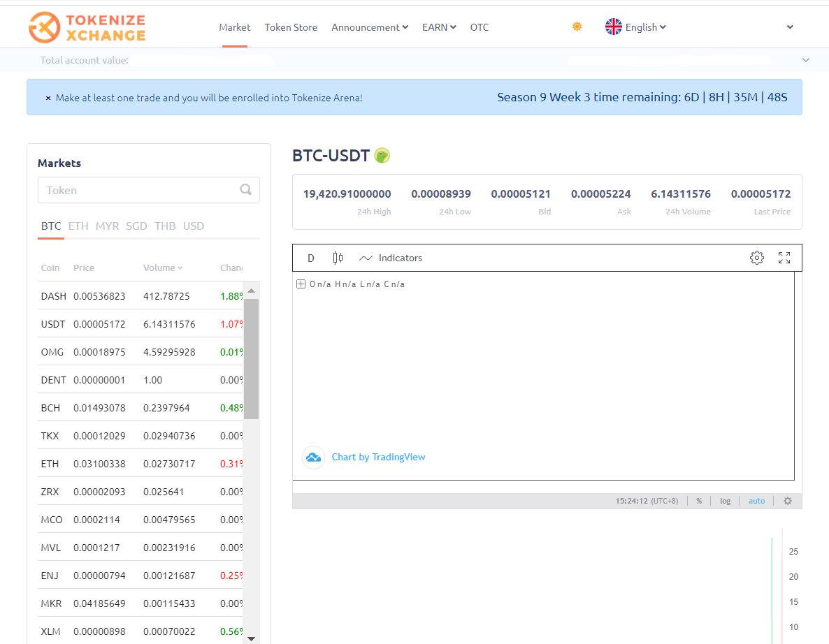This screenshot has height=644, width=829.
Task: Select the ENJ market row
Action: tap(140, 576)
